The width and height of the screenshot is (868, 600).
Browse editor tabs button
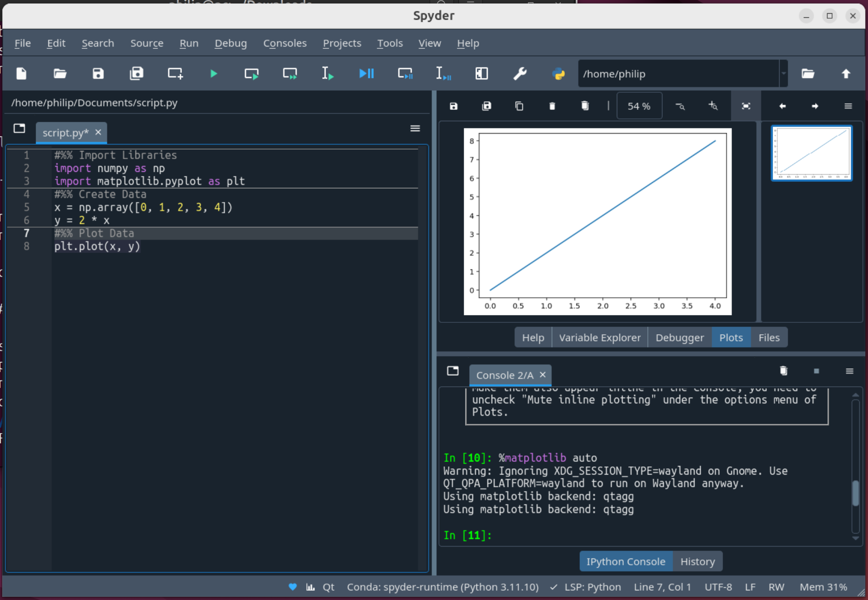(x=19, y=129)
